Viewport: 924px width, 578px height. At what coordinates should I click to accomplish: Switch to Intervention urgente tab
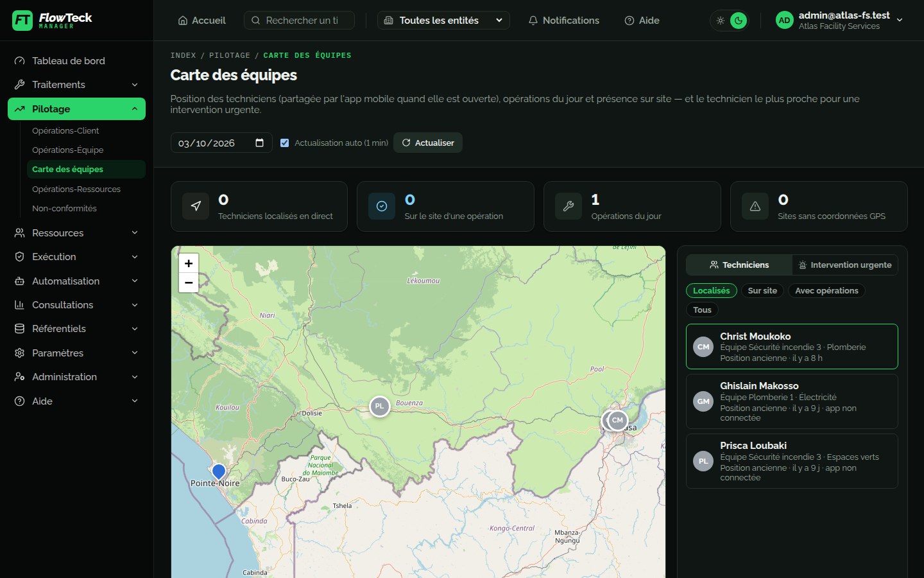click(845, 265)
